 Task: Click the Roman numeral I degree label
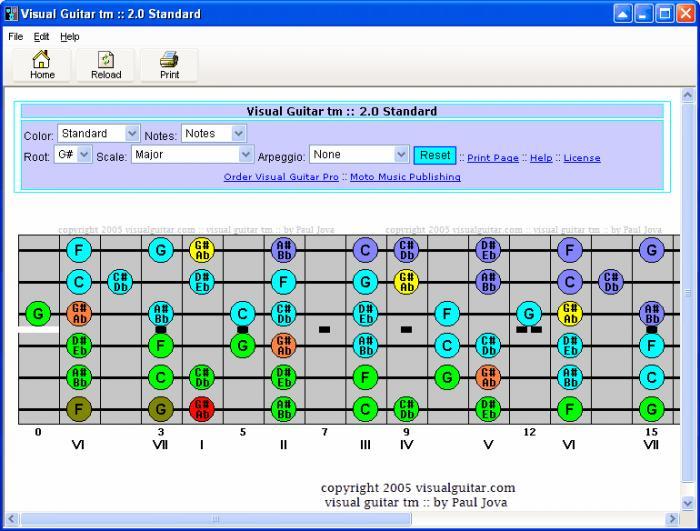[x=202, y=445]
